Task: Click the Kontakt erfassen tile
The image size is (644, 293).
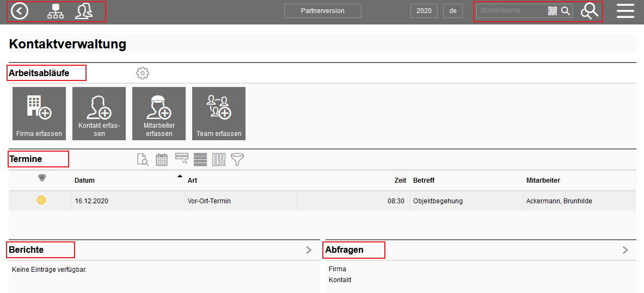Action: pos(99,114)
